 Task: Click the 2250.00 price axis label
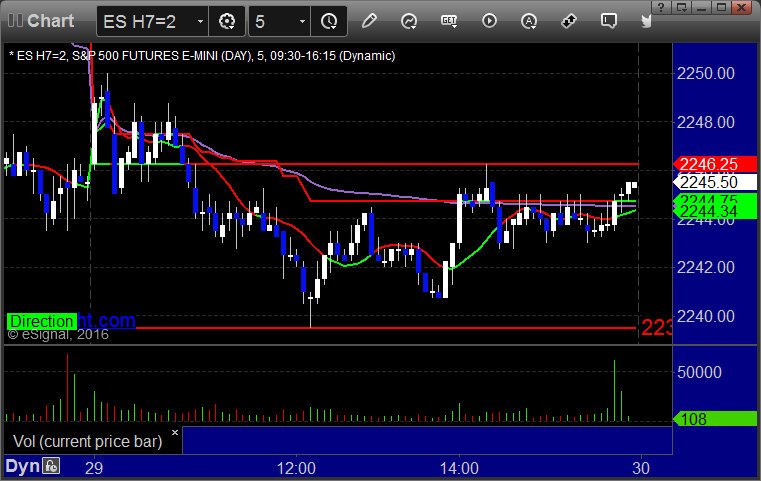pos(706,73)
